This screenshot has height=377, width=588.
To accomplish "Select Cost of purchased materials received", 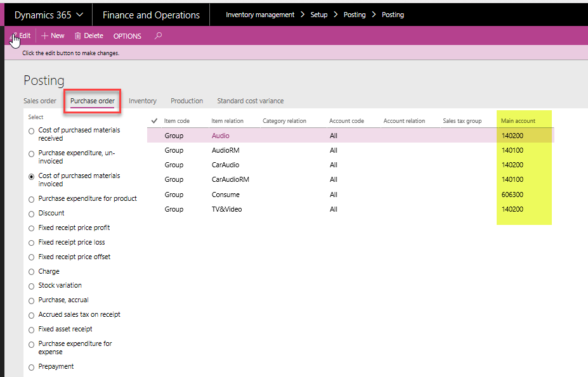I will click(x=32, y=131).
